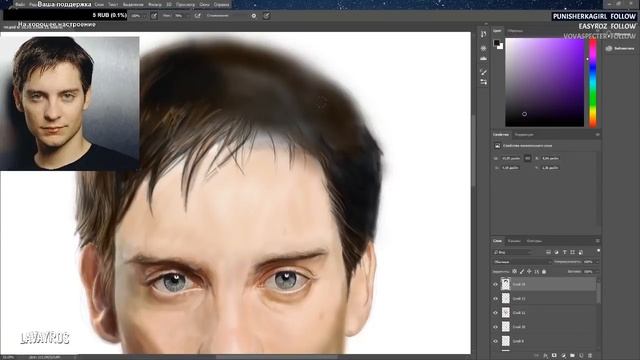640x360 pixels.
Task: Open the Фильтр menu
Action: tap(155, 4)
